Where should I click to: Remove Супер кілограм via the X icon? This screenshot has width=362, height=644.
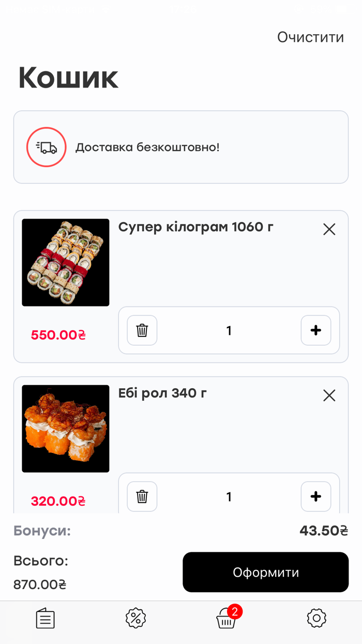tap(329, 229)
